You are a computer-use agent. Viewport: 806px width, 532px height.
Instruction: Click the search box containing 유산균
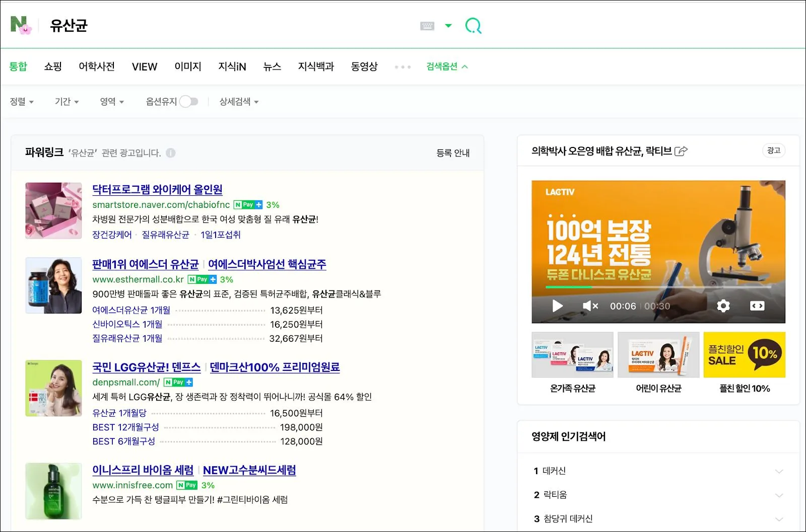[227, 25]
